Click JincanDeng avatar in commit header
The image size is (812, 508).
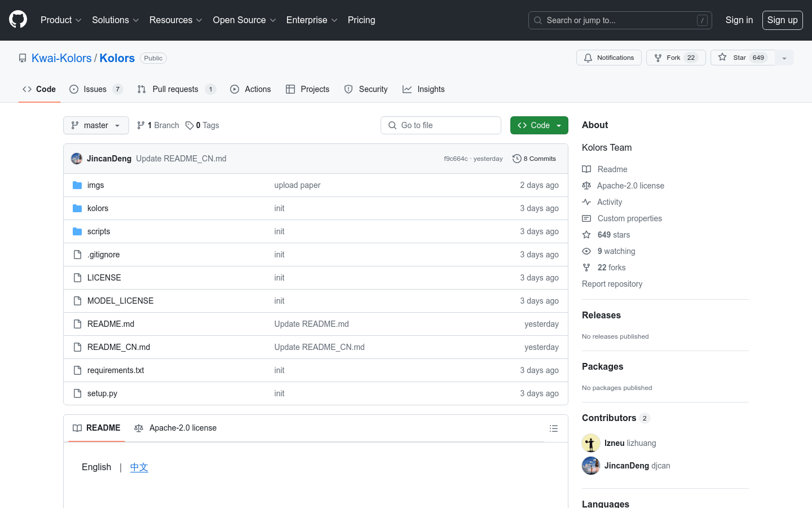tap(77, 159)
